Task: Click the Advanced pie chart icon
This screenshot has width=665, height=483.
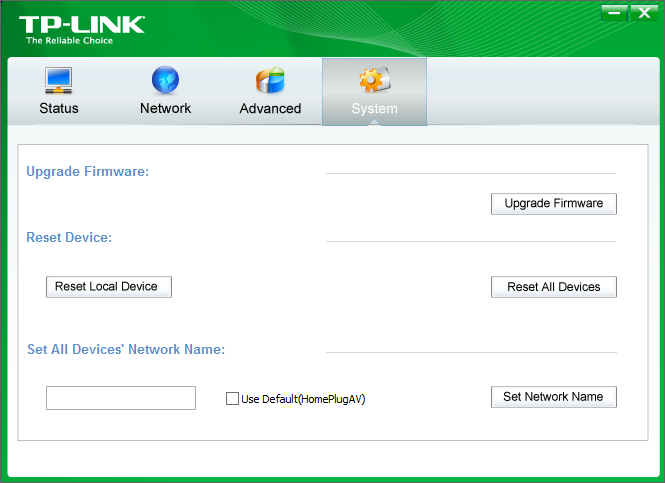Action: coord(270,80)
